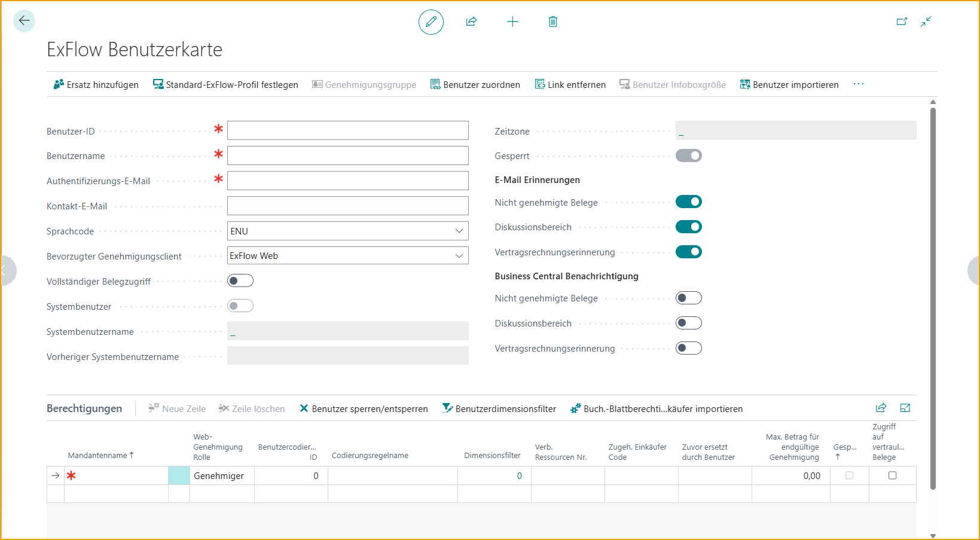Viewport: 980px width, 540px height.
Task: Click the scrollbar down arrow
Action: point(933,536)
